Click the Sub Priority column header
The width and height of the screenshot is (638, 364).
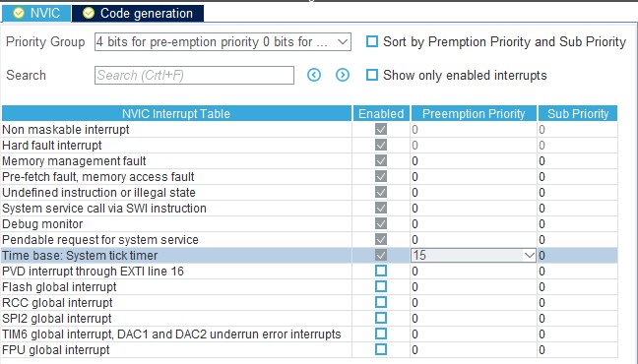(578, 113)
